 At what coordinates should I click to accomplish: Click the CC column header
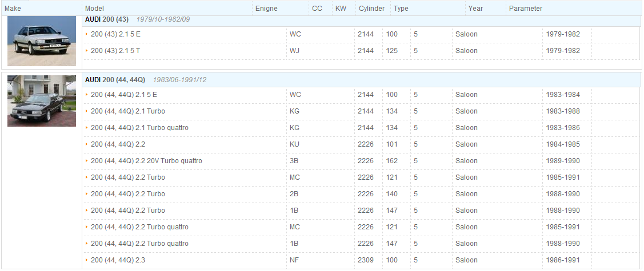click(317, 8)
